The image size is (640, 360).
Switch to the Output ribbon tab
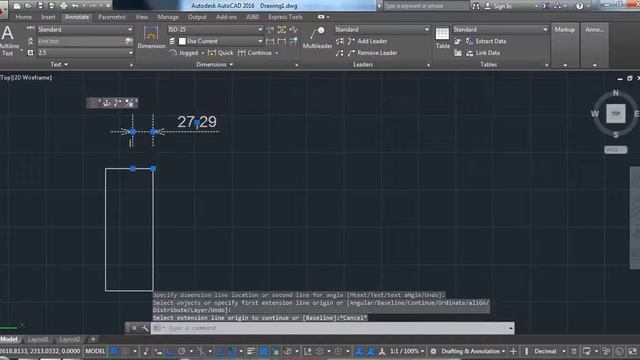pyautogui.click(x=197, y=17)
